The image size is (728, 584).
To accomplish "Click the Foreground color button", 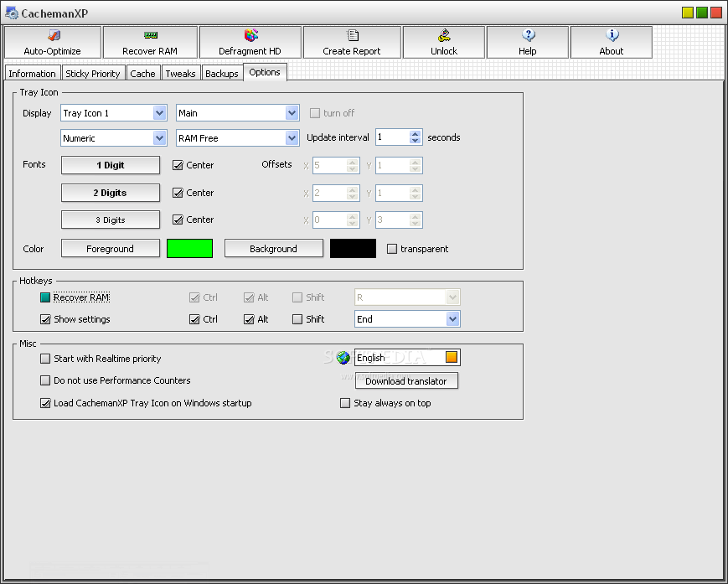I will [x=111, y=249].
